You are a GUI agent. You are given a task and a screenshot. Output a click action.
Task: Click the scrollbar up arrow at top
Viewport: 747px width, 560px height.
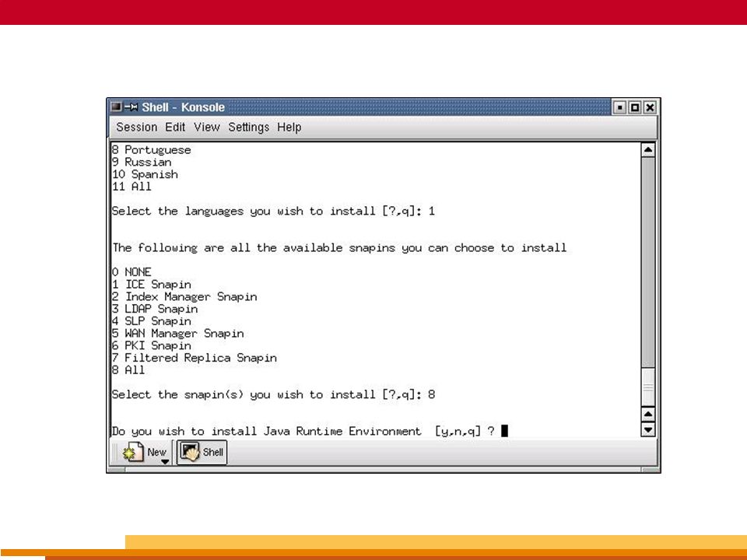tap(648, 150)
